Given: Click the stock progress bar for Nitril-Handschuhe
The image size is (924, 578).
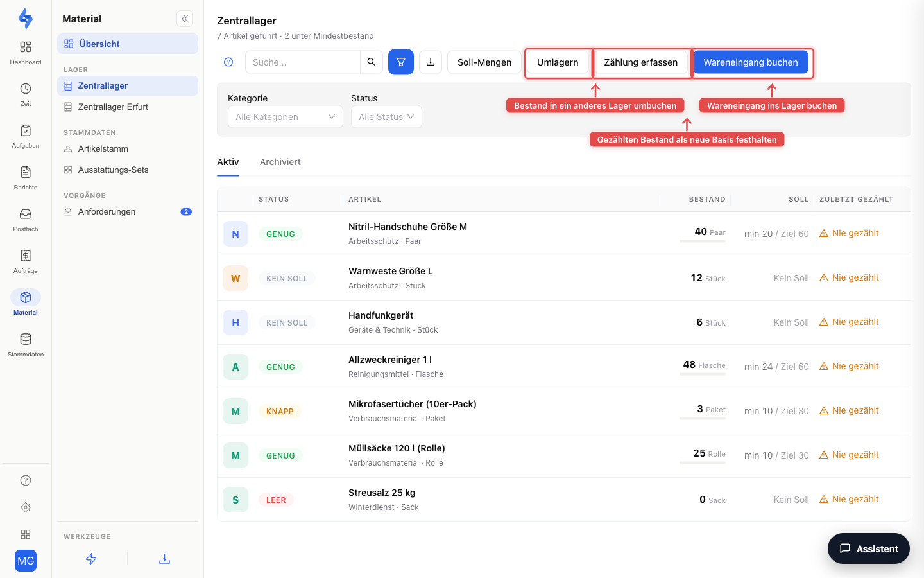Looking at the screenshot, I should pos(703,241).
